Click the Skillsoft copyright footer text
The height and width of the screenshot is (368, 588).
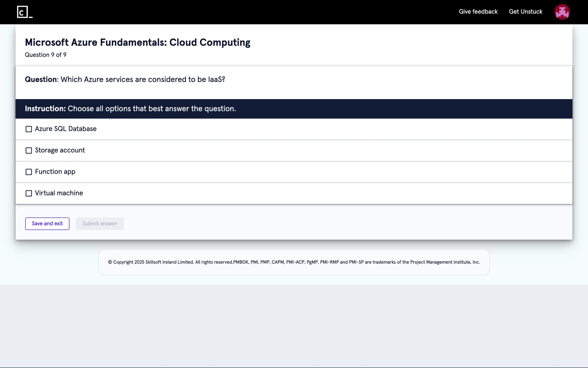click(294, 262)
